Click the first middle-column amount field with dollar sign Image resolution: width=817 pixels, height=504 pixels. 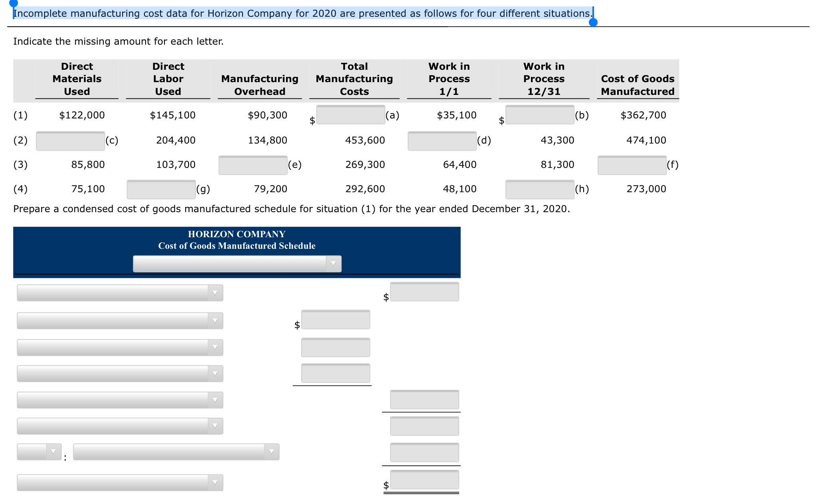click(x=335, y=320)
